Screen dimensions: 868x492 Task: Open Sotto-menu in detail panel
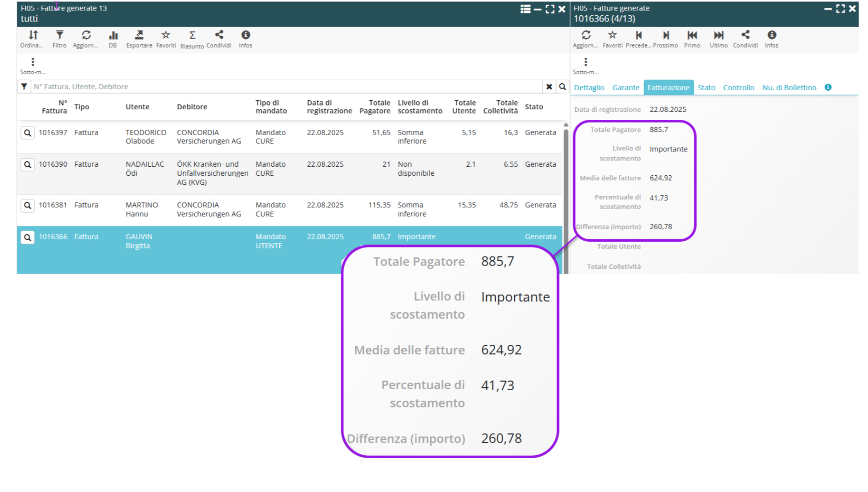point(585,62)
